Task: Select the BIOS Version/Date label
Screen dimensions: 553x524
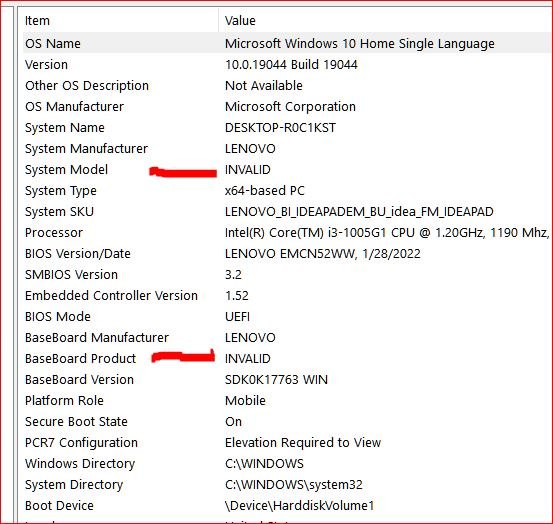Action: 78,254
